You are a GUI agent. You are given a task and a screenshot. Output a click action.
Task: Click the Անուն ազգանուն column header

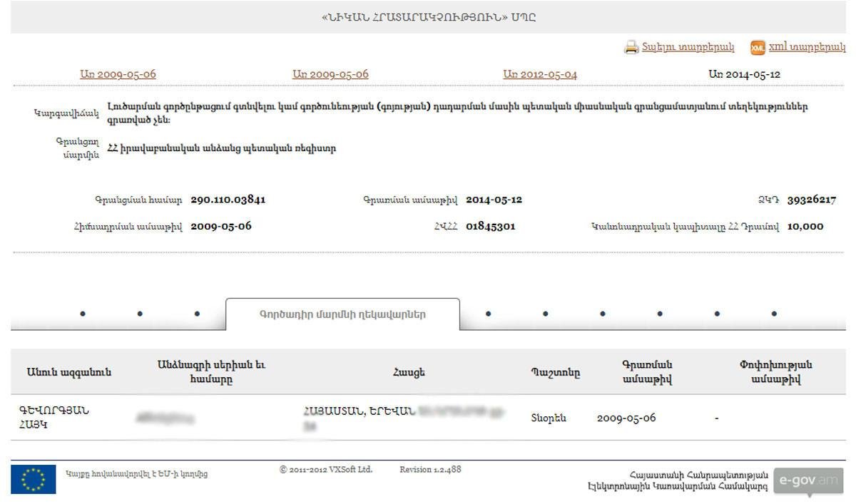[69, 372]
